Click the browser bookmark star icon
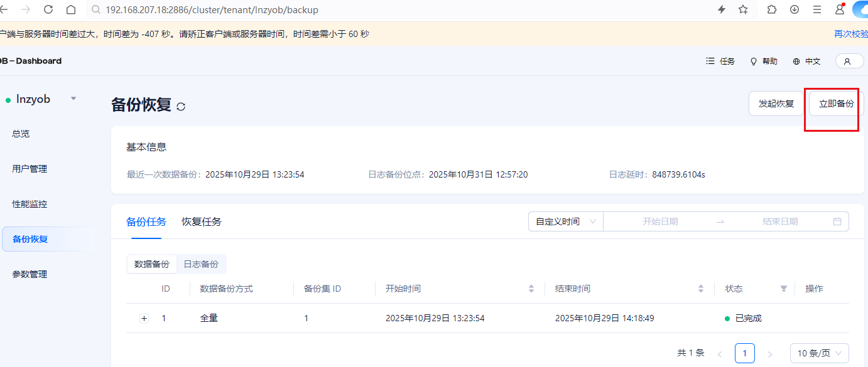The width and height of the screenshot is (868, 367). click(743, 9)
